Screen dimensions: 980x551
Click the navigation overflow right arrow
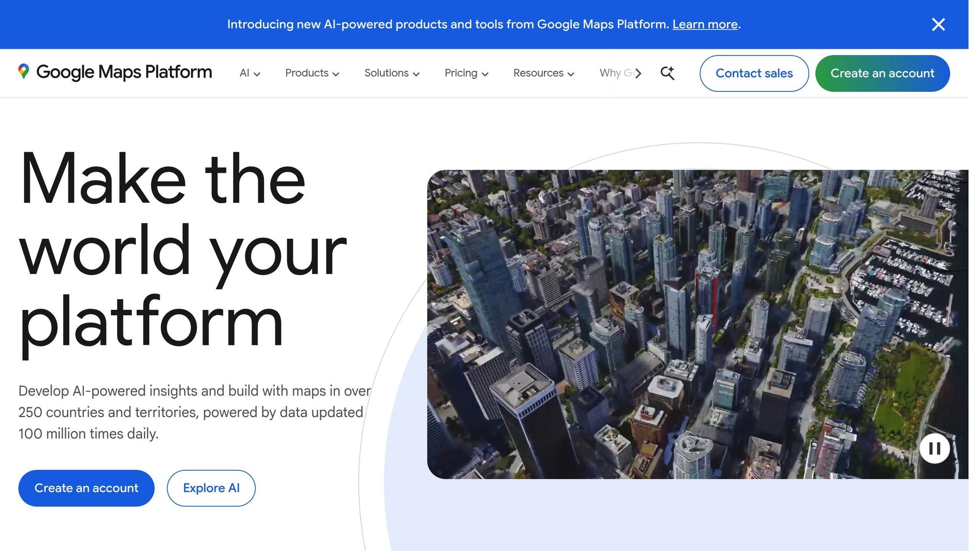click(x=639, y=73)
